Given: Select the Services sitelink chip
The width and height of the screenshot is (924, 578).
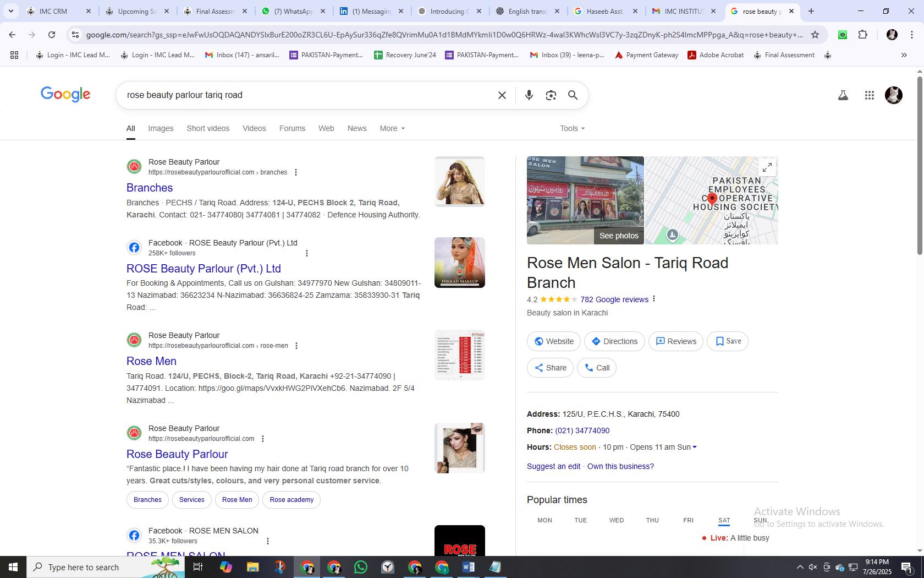Looking at the screenshot, I should 191,500.
